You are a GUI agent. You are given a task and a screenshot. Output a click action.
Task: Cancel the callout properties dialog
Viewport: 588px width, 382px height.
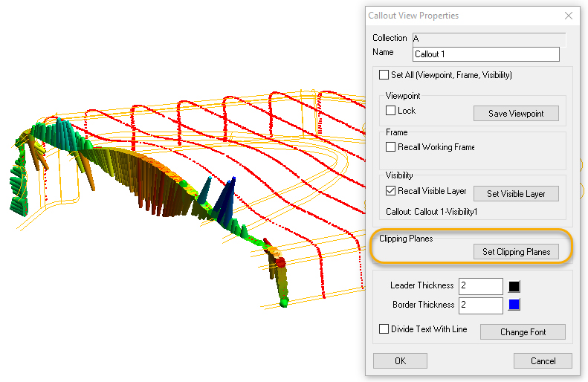pyautogui.click(x=543, y=360)
